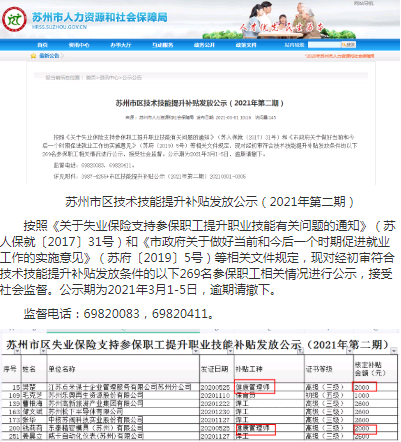Open the 互动服务 navigation menu item
The image size is (401, 442).
[163, 45]
